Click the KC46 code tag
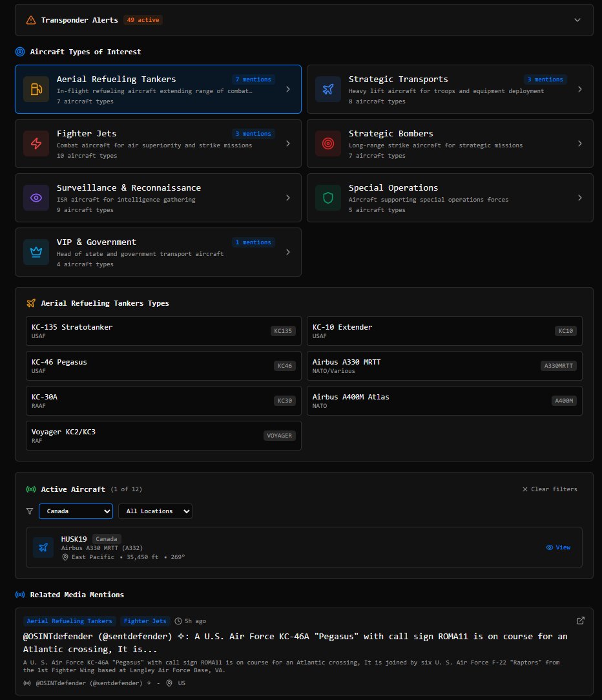Viewport: 602px width, 700px height. click(x=285, y=366)
